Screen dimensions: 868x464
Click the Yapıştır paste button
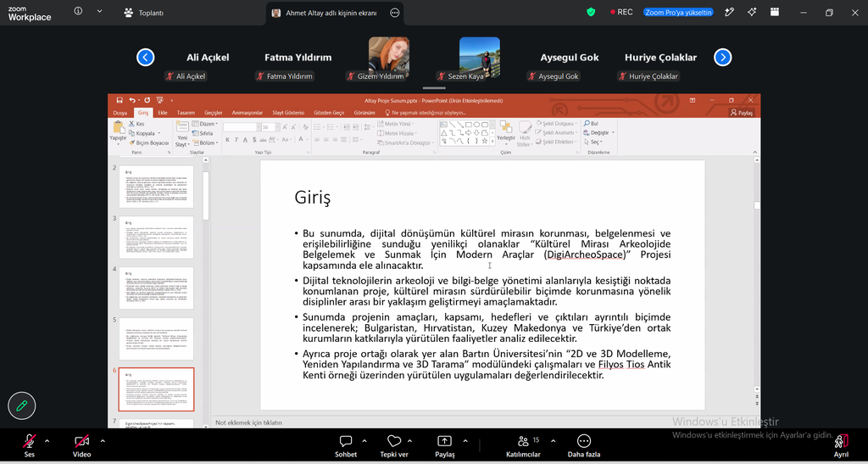click(118, 132)
